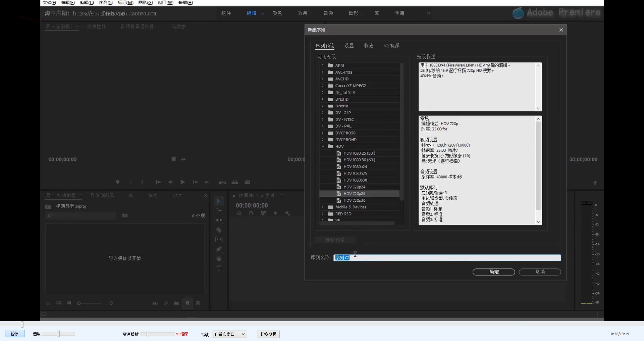This screenshot has height=341, width=644.
Task: Switch to the 轨道 tab in dialog
Action: [369, 46]
